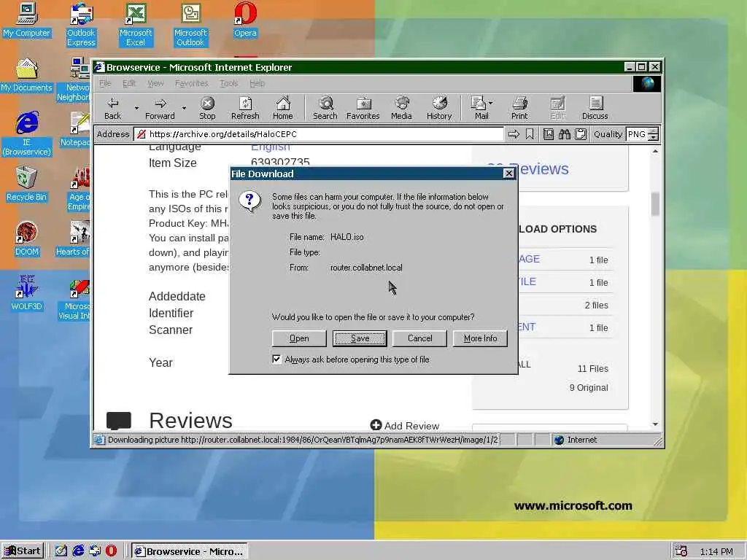This screenshot has width=747, height=560.
Task: Click the Discuss toolbar icon
Action: point(595,108)
